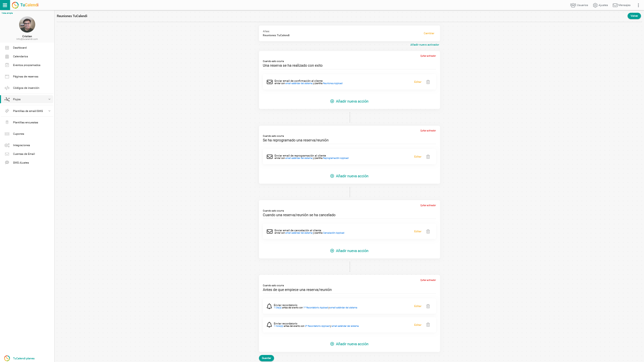This screenshot has width=644, height=362.
Task: Click envelope icon of confirmation email
Action: coord(269,82)
